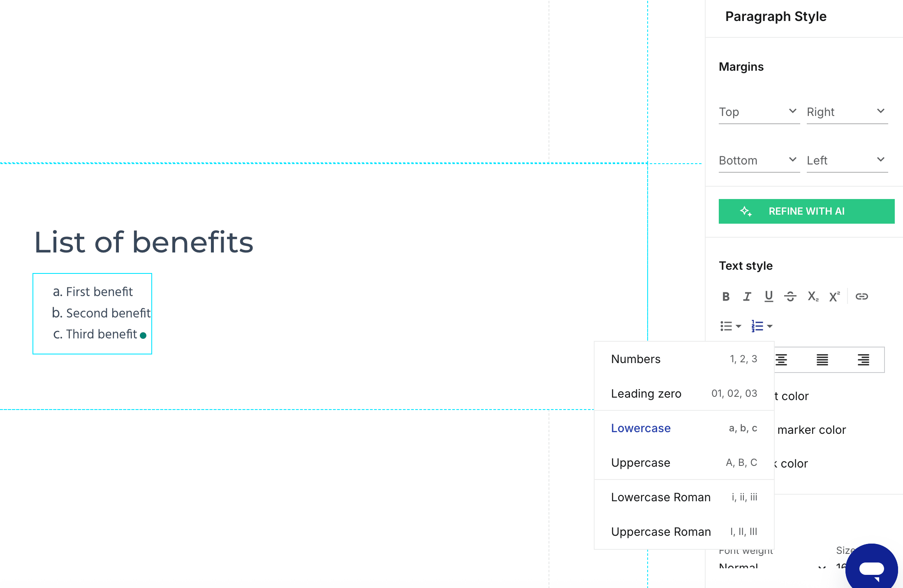This screenshot has height=588, width=903.
Task: Justify the paragraph text
Action: pyautogui.click(x=822, y=360)
